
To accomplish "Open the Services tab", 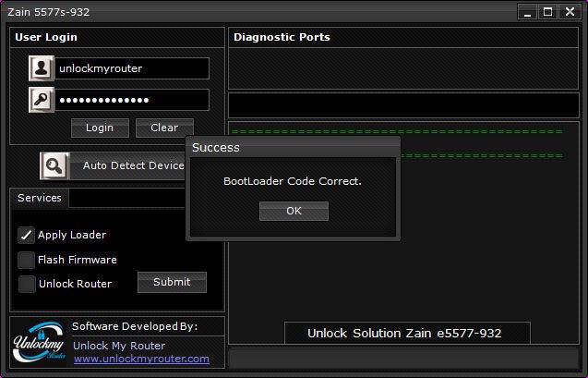I will (40, 198).
